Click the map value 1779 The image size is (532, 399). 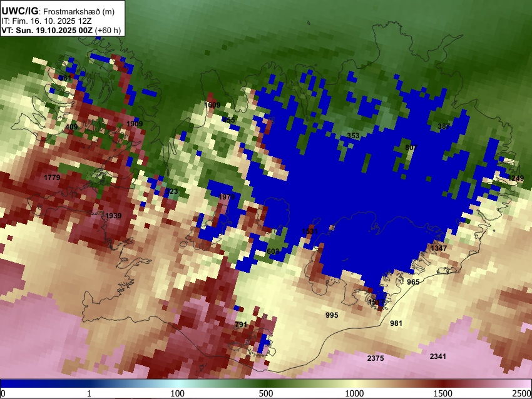(52, 177)
